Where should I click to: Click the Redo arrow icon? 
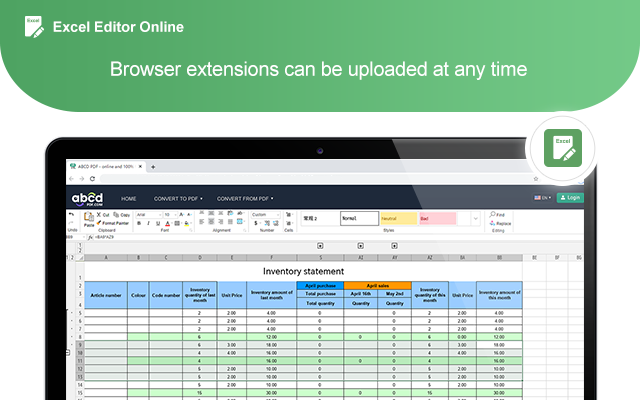[71, 223]
